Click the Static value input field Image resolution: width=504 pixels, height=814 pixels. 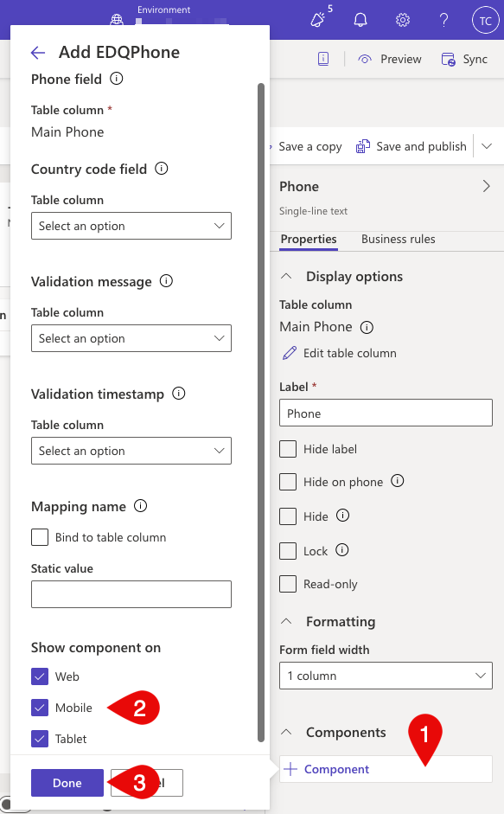(x=131, y=594)
